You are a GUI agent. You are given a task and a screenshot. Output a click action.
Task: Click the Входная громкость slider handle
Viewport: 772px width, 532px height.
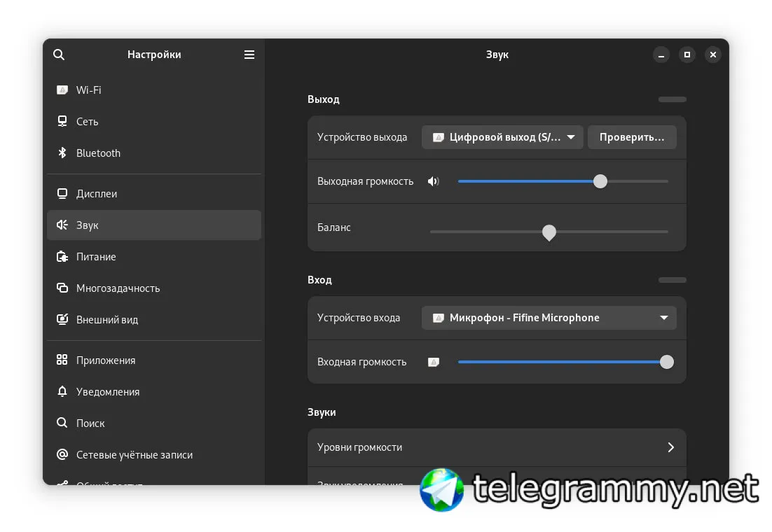667,362
